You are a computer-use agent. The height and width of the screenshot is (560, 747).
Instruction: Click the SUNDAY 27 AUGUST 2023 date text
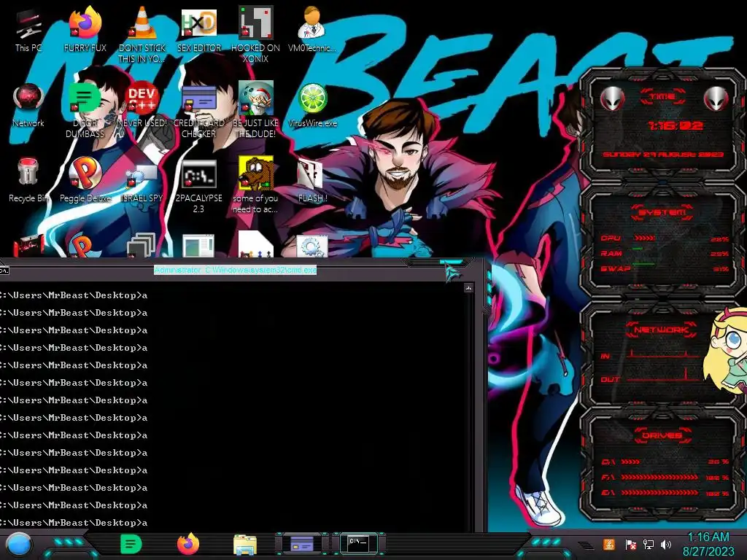coord(663,155)
